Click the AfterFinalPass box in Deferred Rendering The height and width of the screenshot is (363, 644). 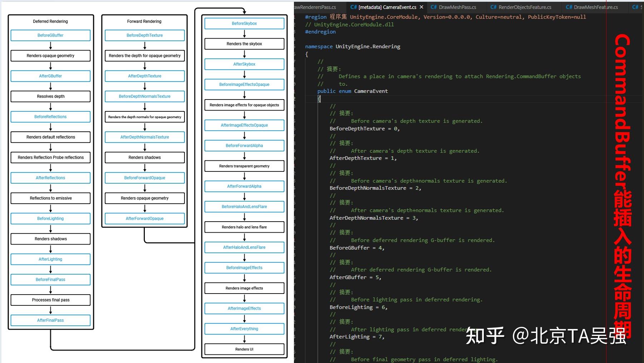(50, 320)
